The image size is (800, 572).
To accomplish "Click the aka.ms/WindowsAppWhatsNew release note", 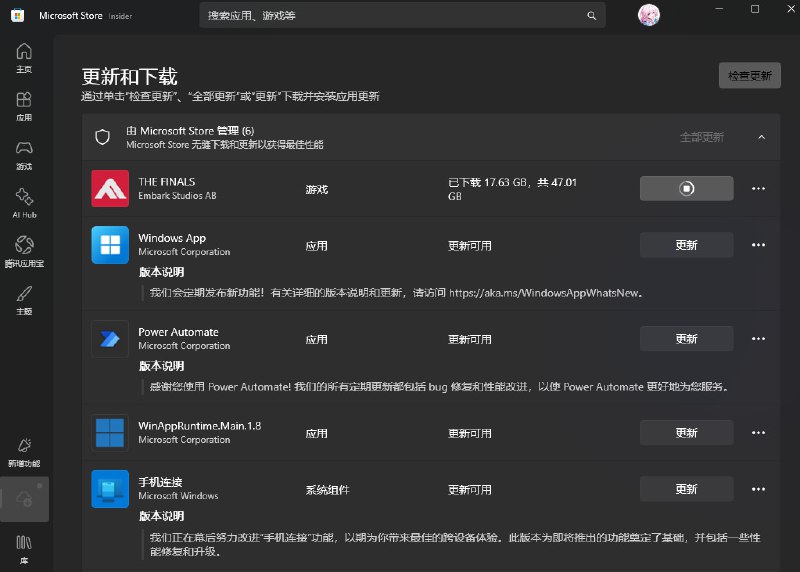I will 396,293.
